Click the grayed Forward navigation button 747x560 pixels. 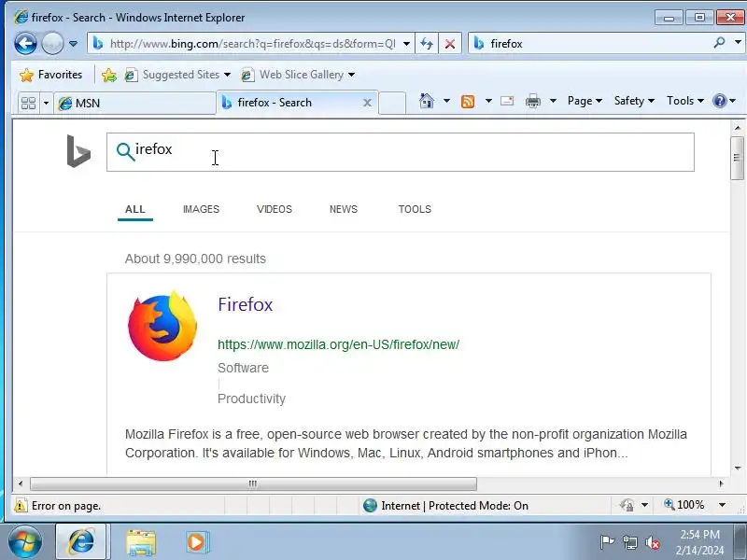pyautogui.click(x=52, y=44)
